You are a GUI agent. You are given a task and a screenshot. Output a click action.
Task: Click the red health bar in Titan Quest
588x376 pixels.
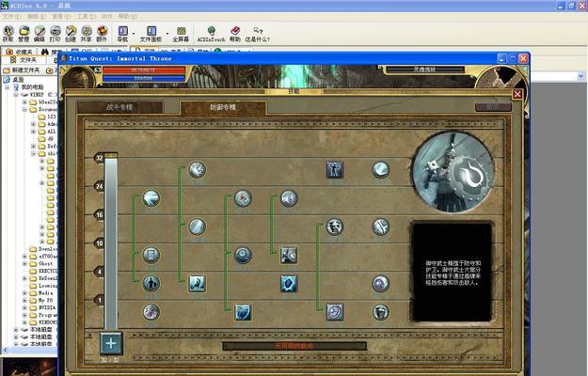(x=144, y=70)
